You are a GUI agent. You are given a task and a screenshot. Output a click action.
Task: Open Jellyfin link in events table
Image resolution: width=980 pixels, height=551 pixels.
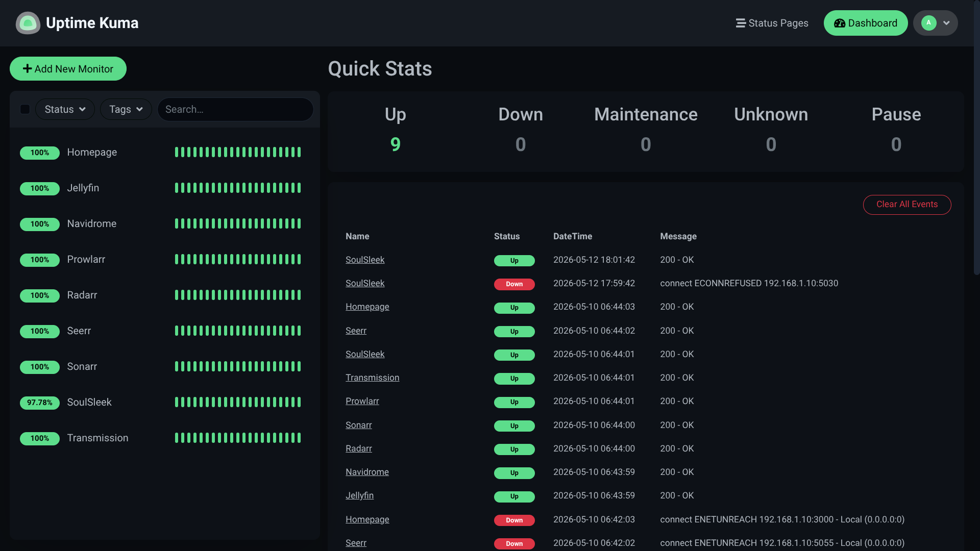click(x=359, y=495)
